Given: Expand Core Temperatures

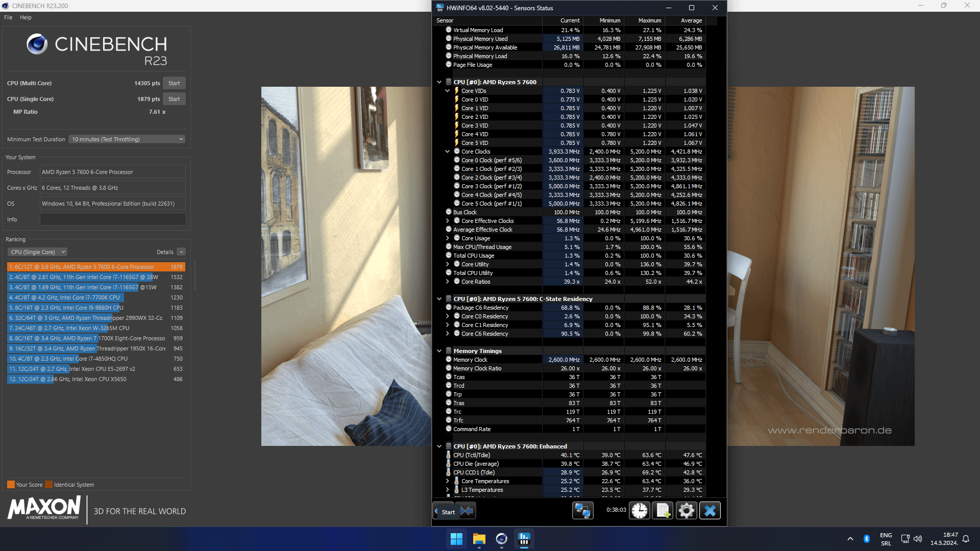Looking at the screenshot, I should (448, 481).
